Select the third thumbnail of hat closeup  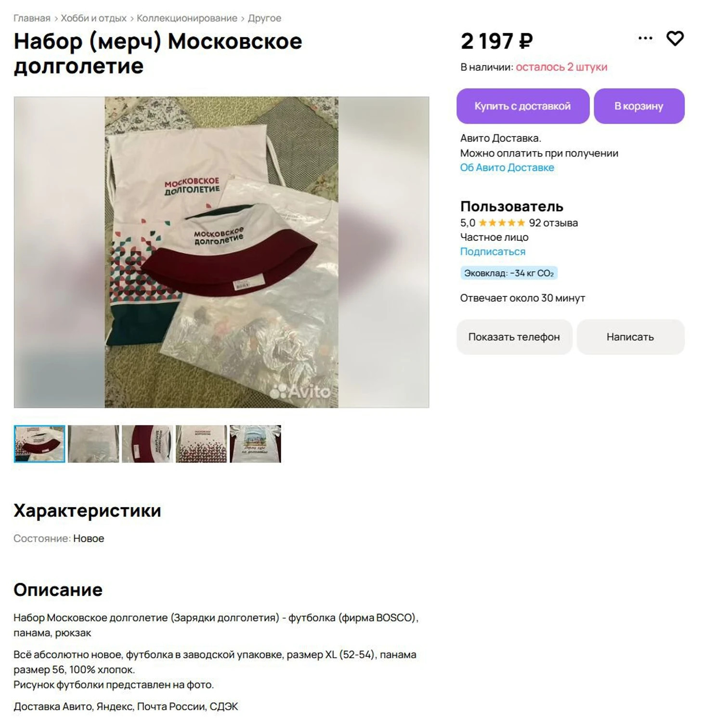point(147,444)
